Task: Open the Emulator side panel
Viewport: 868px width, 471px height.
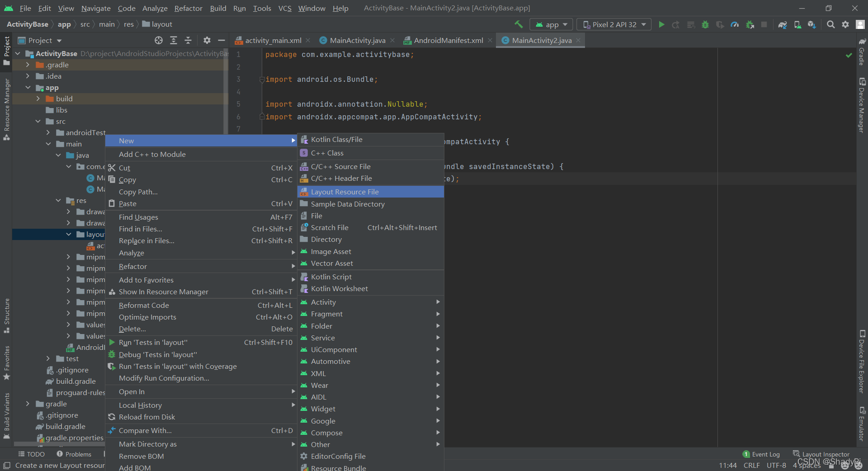Action: pyautogui.click(x=862, y=424)
